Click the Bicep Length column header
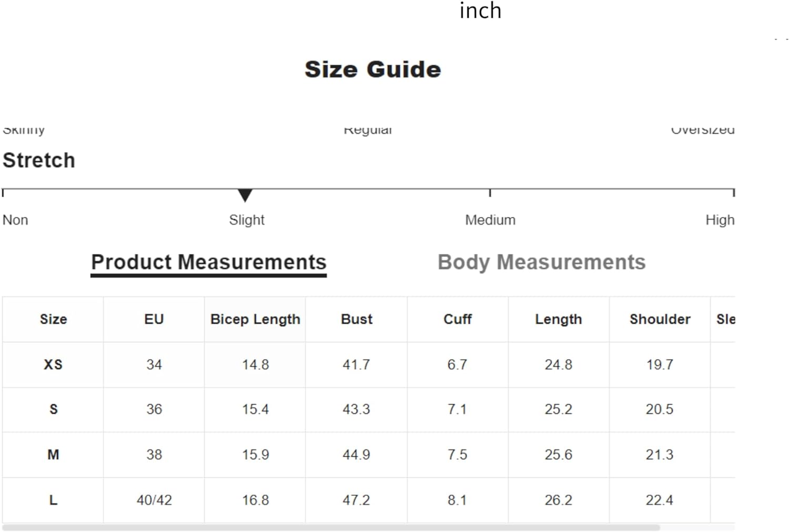 (255, 319)
